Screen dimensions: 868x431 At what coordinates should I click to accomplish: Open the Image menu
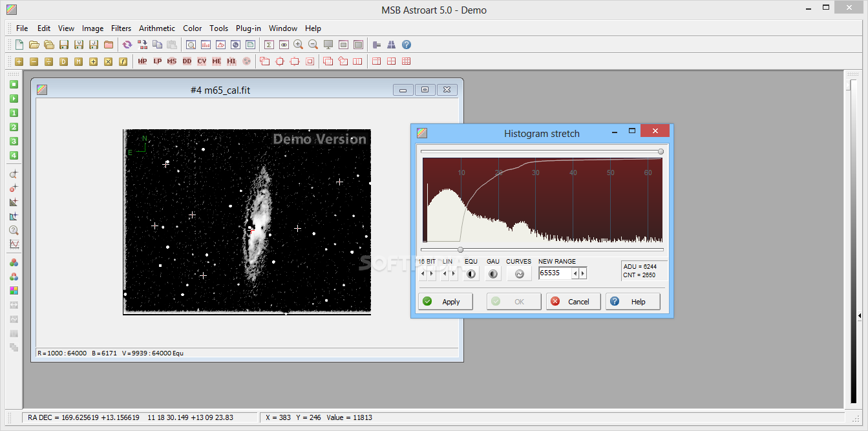point(92,28)
